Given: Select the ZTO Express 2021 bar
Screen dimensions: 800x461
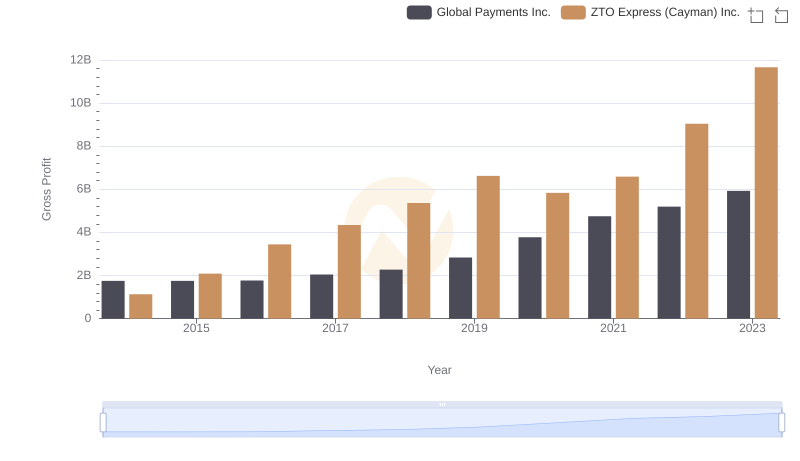Looking at the screenshot, I should [x=627, y=247].
